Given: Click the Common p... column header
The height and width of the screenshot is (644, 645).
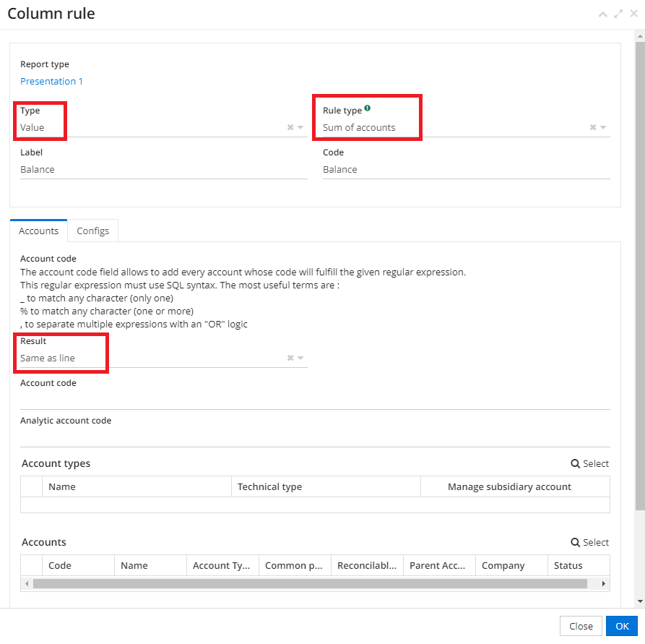Looking at the screenshot, I should point(295,565).
